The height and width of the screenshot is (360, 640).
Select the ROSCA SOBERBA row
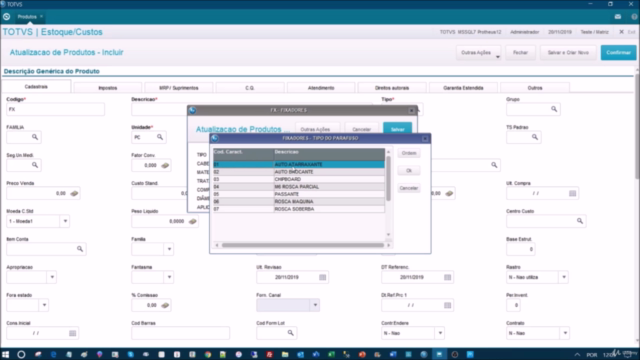pos(299,209)
